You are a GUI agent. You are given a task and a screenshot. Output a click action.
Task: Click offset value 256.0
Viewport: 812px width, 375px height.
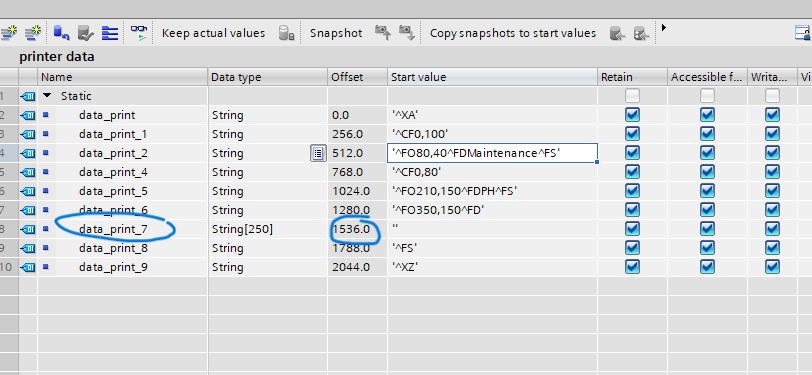(x=347, y=134)
